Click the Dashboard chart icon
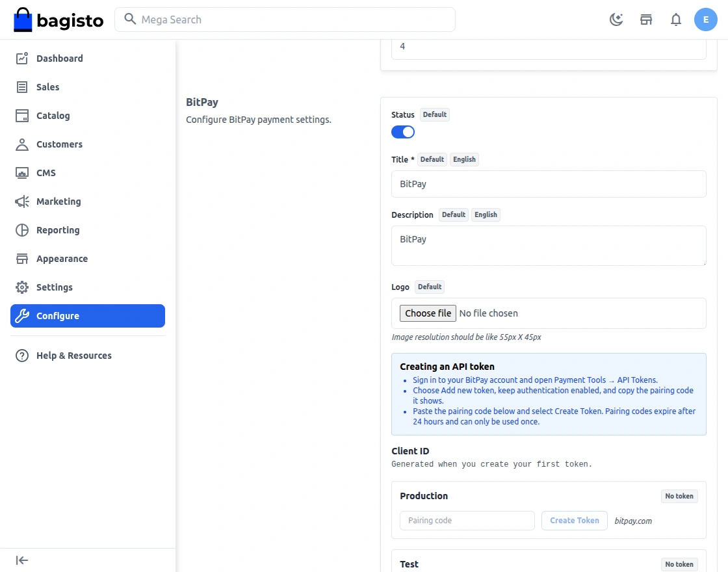Viewport: 728px width, 572px height. pyautogui.click(x=22, y=58)
